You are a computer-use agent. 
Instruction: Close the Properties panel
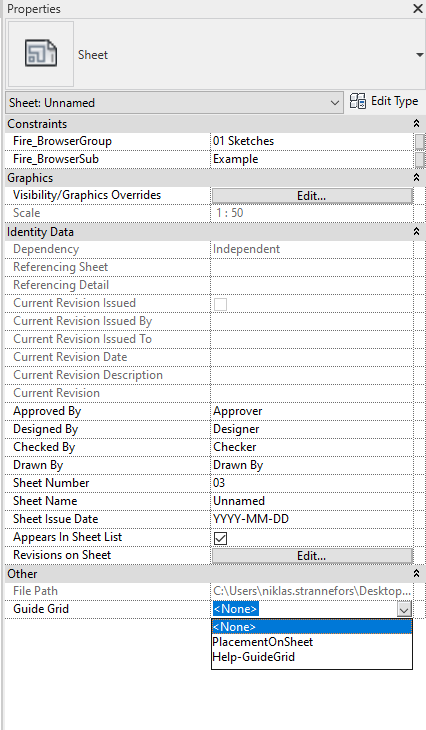coord(417,8)
